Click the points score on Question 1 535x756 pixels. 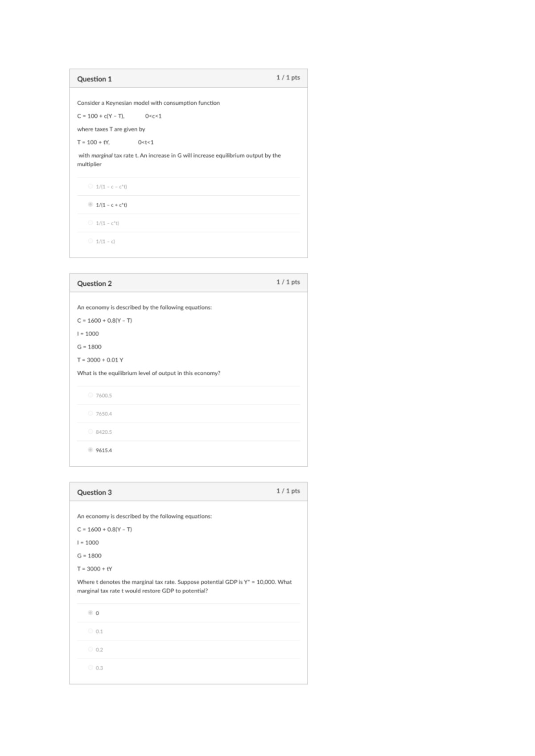coord(288,78)
